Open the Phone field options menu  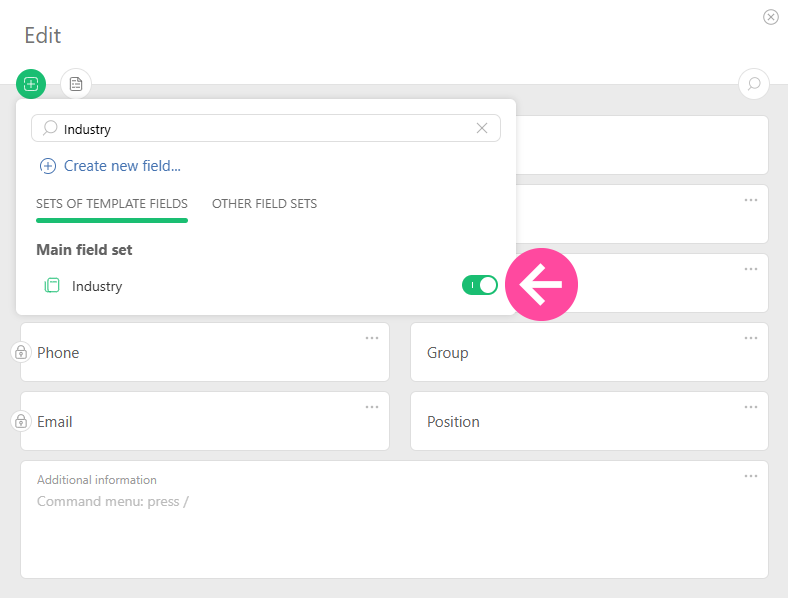[x=372, y=338]
